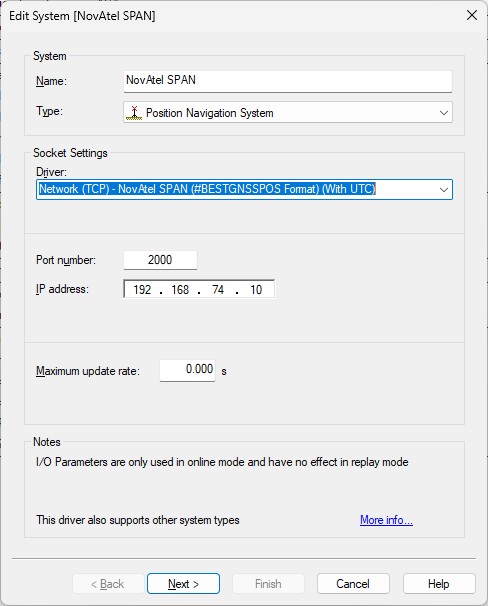488x606 pixels.
Task: Click the Position Navigation System type icon
Action: coord(134,113)
